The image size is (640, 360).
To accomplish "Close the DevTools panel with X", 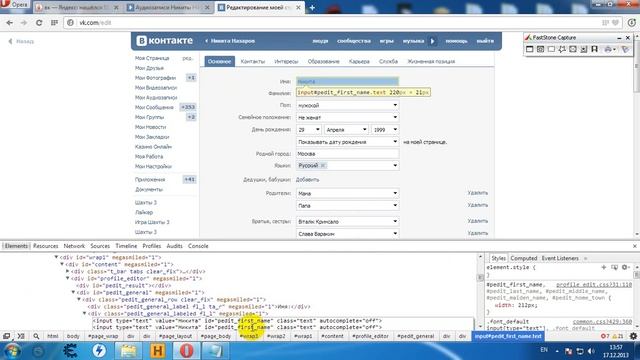I will (x=635, y=246).
